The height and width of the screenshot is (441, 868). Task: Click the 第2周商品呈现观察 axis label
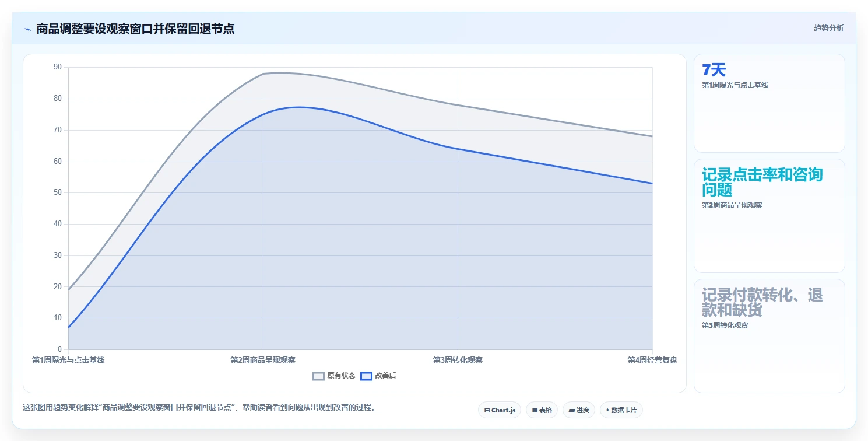point(263,360)
